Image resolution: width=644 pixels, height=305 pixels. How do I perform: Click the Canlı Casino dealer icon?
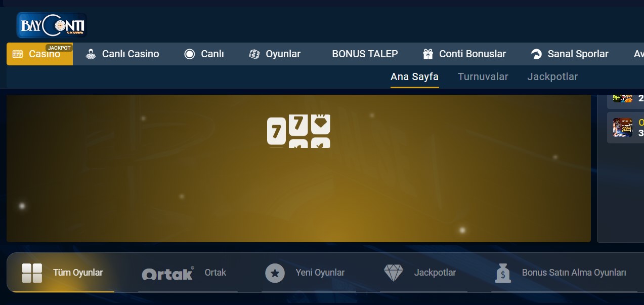[91, 54]
